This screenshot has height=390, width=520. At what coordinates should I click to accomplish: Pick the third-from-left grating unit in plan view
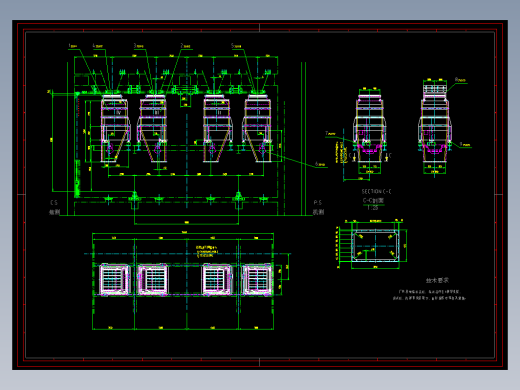tap(217, 279)
